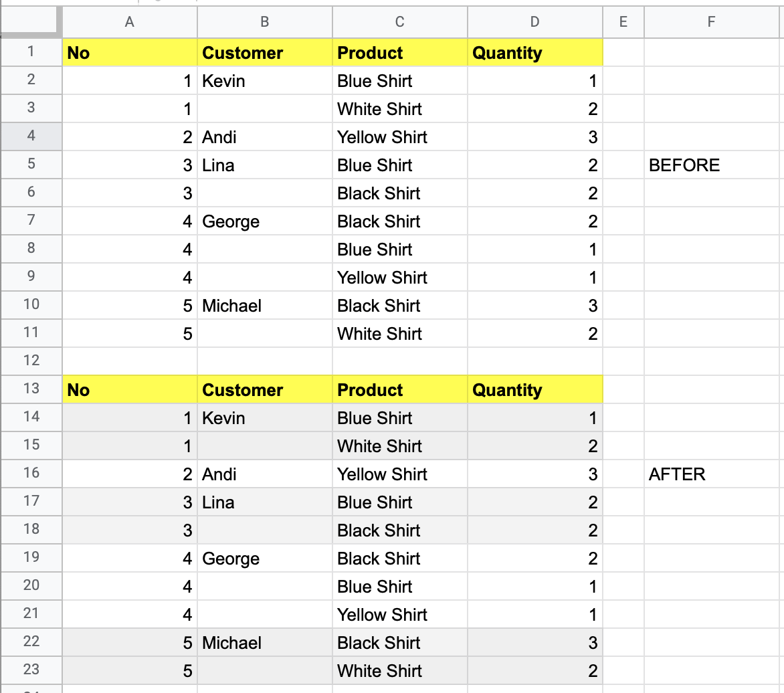The height and width of the screenshot is (693, 784).
Task: Select column D header
Action: (x=534, y=22)
